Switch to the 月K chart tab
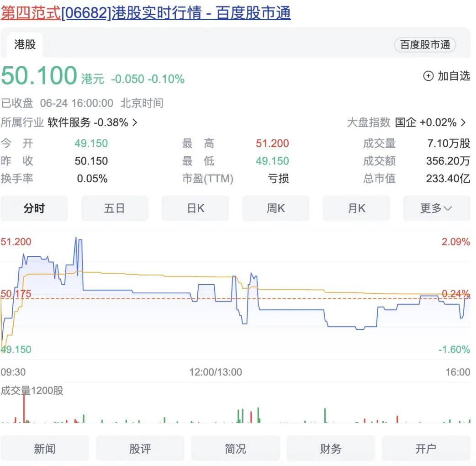 [x=356, y=208]
